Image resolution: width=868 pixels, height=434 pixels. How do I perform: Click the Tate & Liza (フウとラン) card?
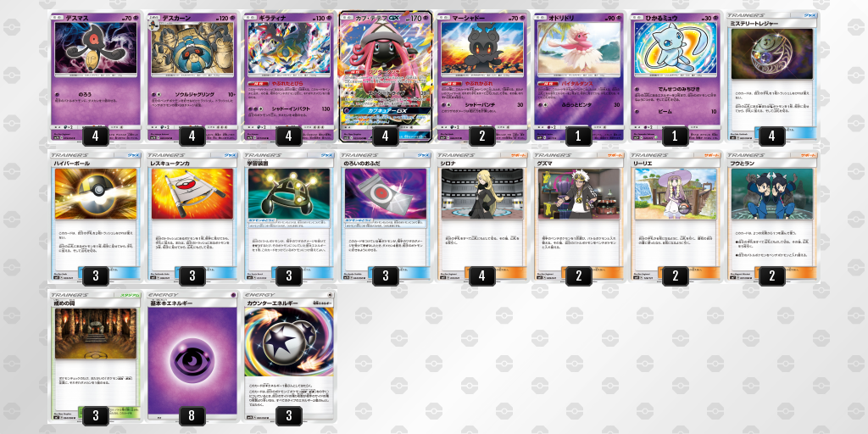771,217
